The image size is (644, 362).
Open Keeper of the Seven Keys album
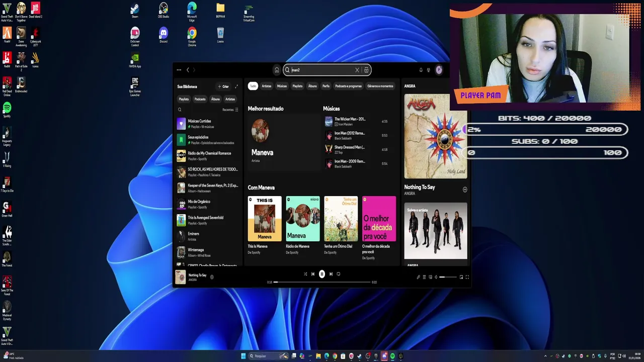tap(207, 188)
